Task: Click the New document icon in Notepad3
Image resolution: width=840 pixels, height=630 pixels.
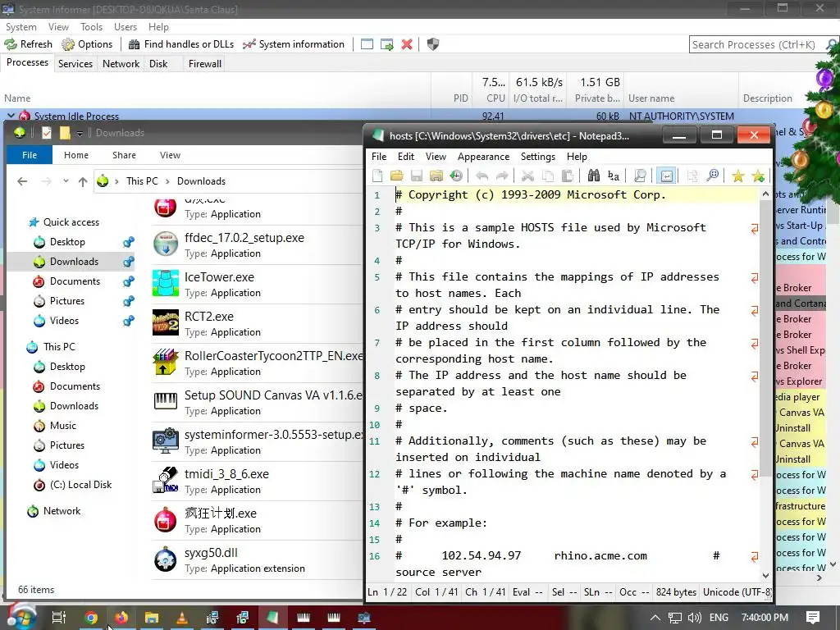Action: [377, 176]
